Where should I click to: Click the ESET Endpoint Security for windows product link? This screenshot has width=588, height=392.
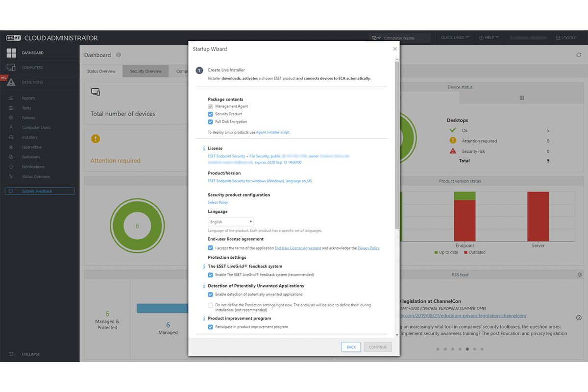pyautogui.click(x=260, y=181)
